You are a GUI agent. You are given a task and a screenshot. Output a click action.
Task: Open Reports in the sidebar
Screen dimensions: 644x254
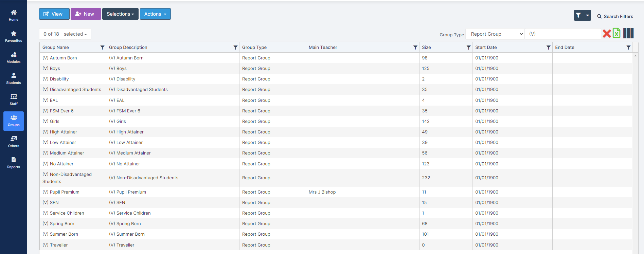coord(14,163)
